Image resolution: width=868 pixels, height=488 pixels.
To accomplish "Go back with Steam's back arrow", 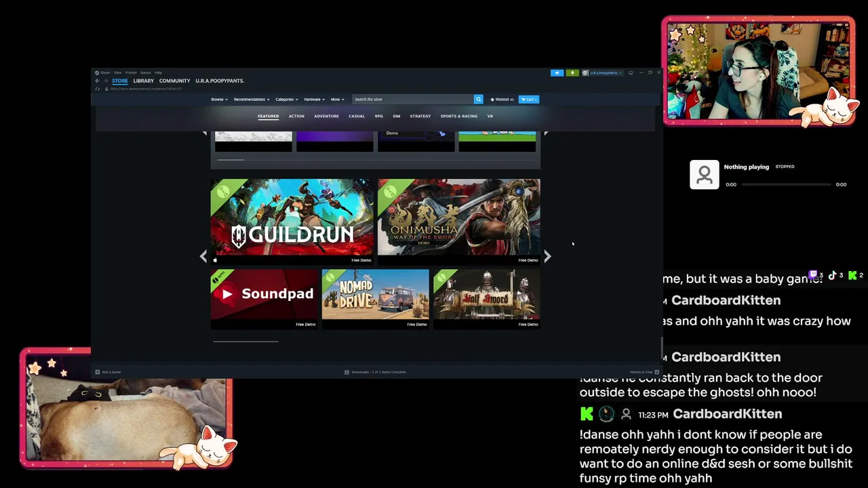I will [x=97, y=81].
